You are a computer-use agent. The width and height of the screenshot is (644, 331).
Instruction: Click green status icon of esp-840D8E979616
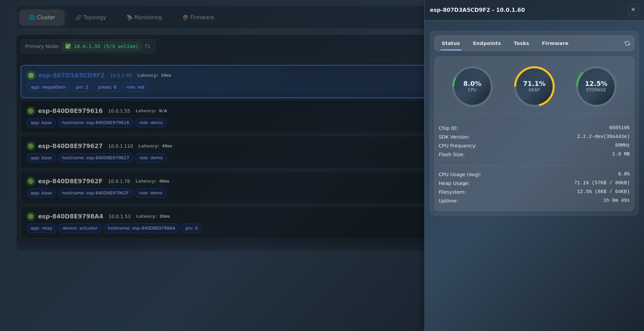31,111
